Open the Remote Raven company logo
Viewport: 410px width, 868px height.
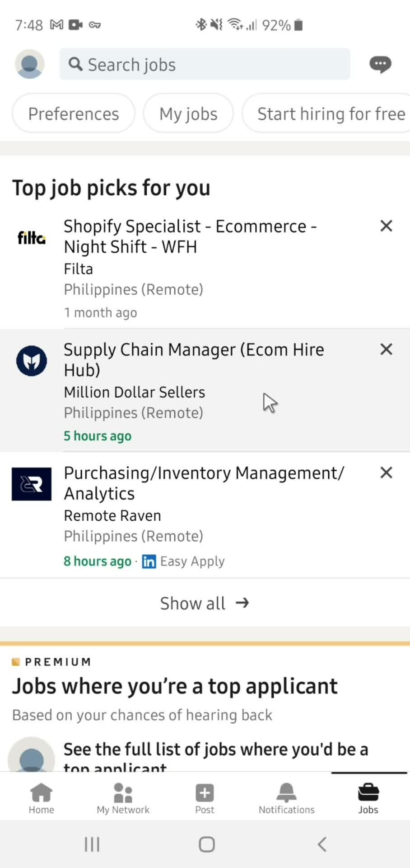point(32,484)
